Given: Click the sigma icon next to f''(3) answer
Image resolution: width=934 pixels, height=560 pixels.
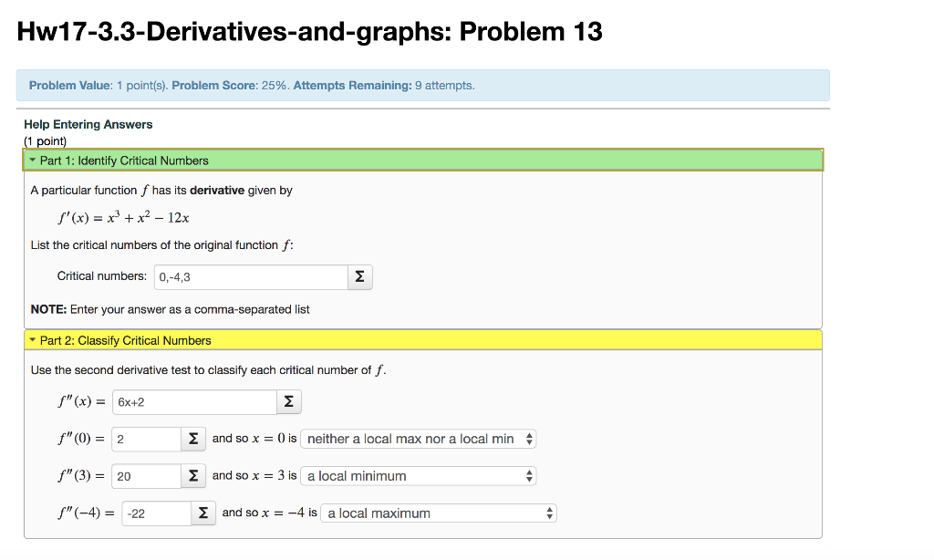Looking at the screenshot, I should (192, 475).
